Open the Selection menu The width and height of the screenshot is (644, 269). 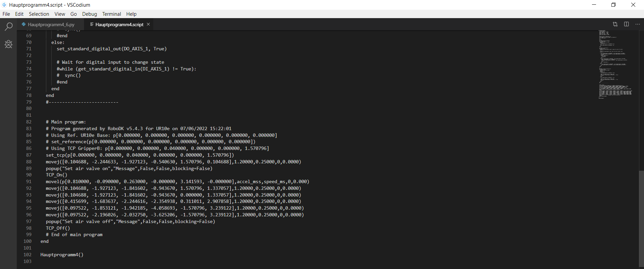(39, 14)
